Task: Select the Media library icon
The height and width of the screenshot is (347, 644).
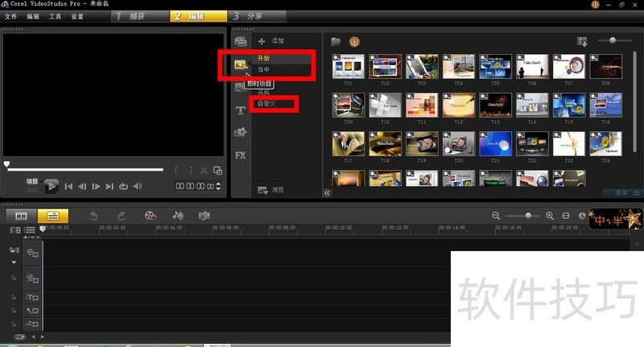Action: [240, 41]
